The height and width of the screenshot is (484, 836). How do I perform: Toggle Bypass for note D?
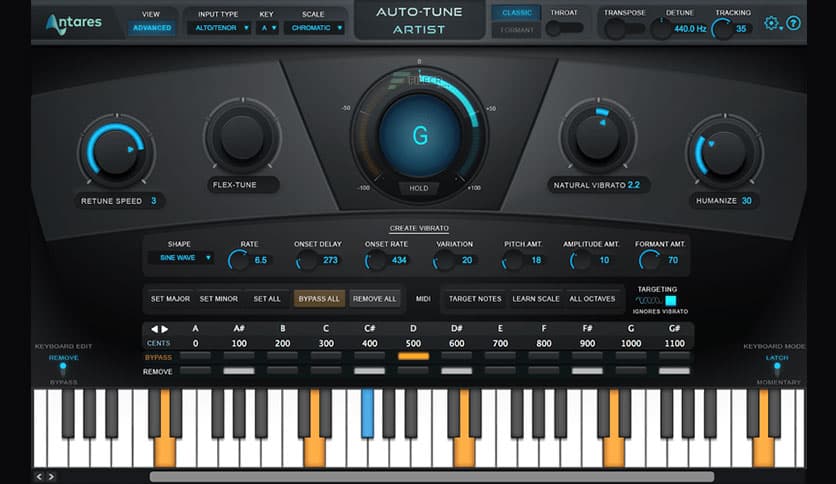pyautogui.click(x=413, y=357)
